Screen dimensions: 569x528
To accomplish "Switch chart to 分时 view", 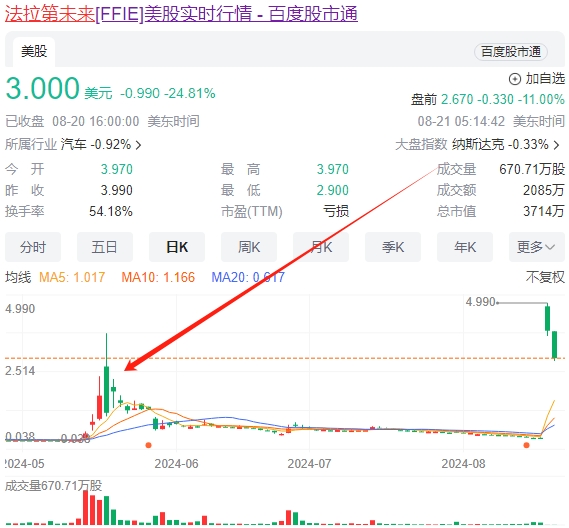I will pyautogui.click(x=33, y=247).
